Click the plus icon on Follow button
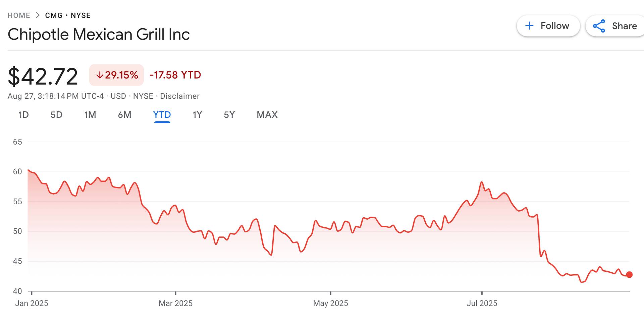 [x=529, y=26]
